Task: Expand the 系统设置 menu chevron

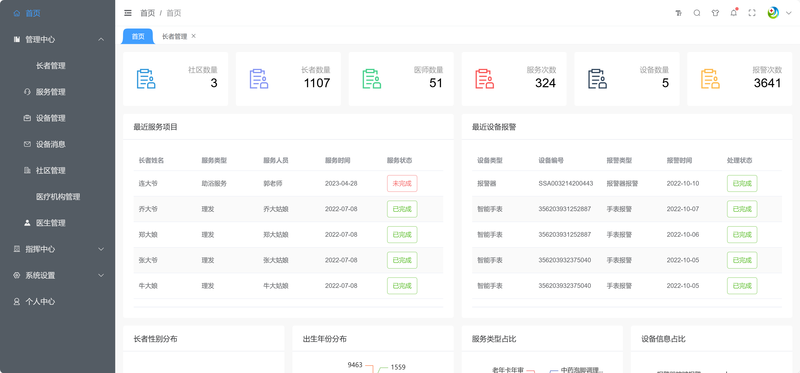Action: (101, 275)
